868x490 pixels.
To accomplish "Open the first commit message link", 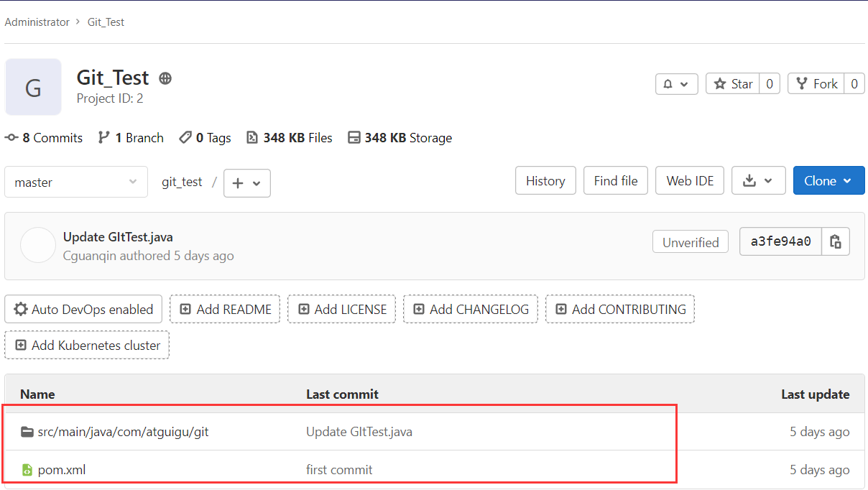I will (339, 470).
